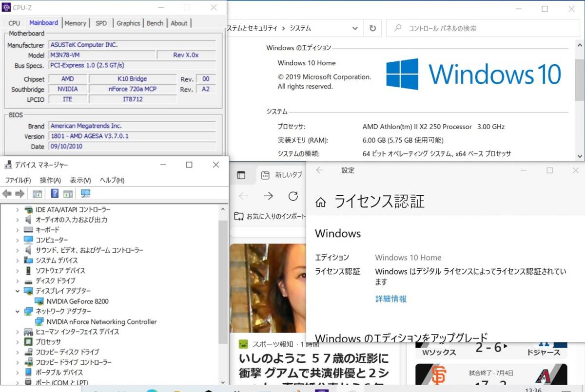Click the BIOS date 09/10/2010 field
This screenshot has height=392, width=585.
point(132,147)
